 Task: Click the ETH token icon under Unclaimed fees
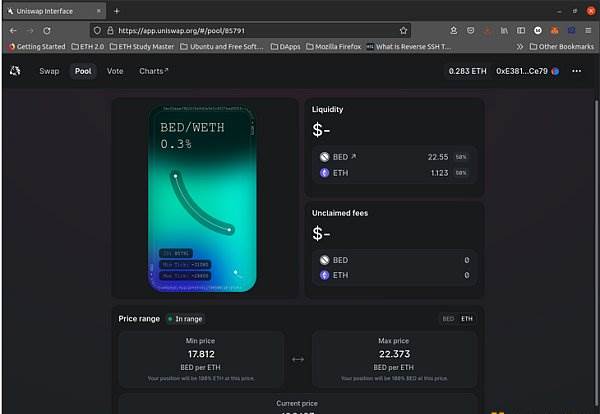click(324, 275)
